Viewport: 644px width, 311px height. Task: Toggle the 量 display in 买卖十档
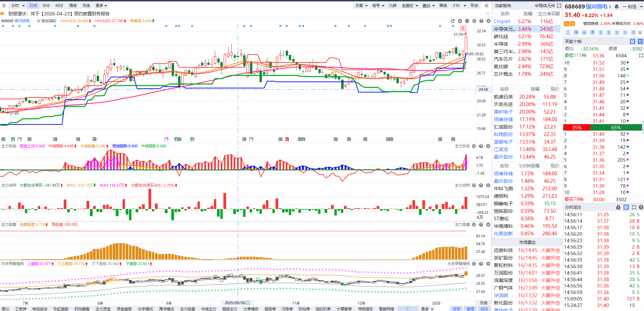(x=632, y=41)
